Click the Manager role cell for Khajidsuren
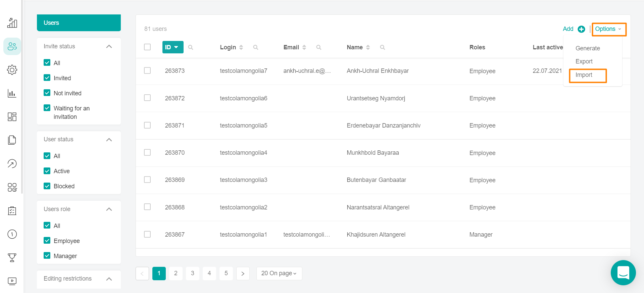Image resolution: width=644 pixels, height=293 pixels. (481, 235)
